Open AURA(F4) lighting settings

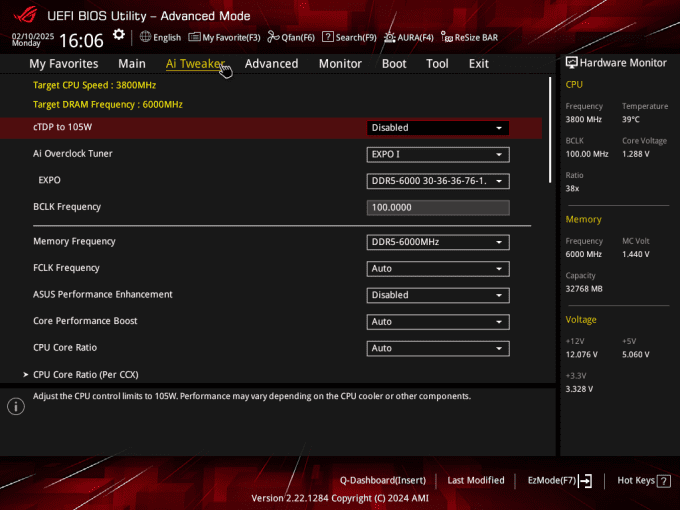pos(409,37)
